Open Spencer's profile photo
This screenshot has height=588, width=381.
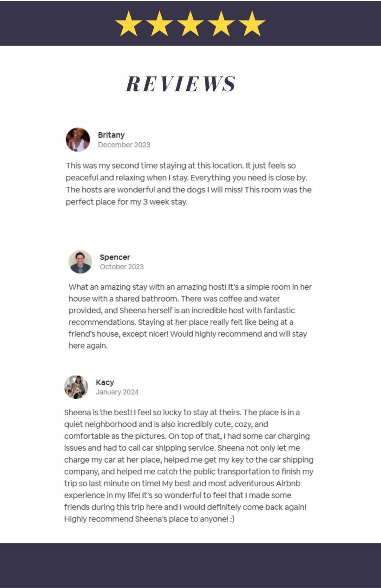pos(80,262)
